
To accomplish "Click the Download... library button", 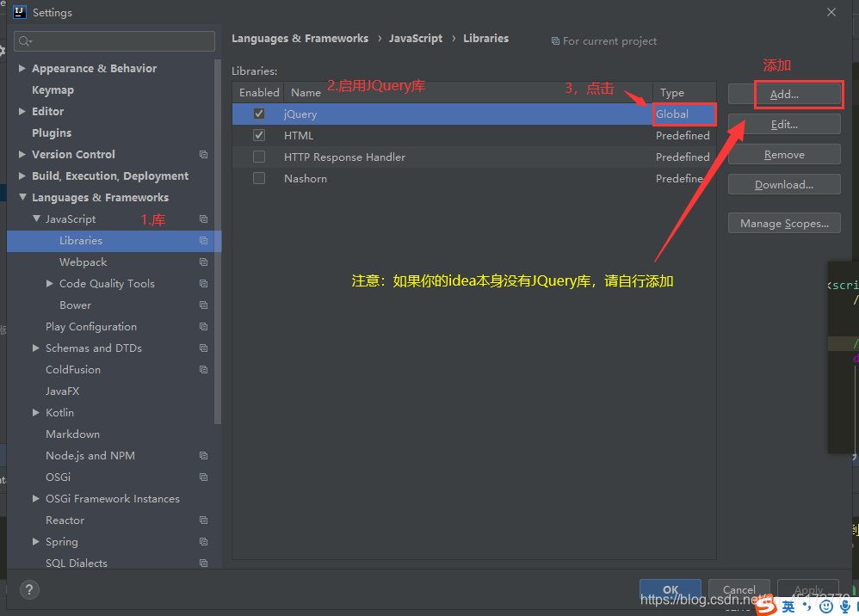I will (x=784, y=184).
